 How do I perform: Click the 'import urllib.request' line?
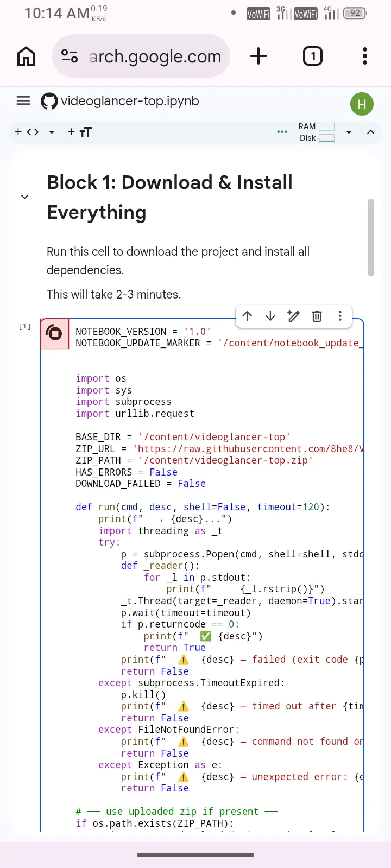[x=135, y=414]
